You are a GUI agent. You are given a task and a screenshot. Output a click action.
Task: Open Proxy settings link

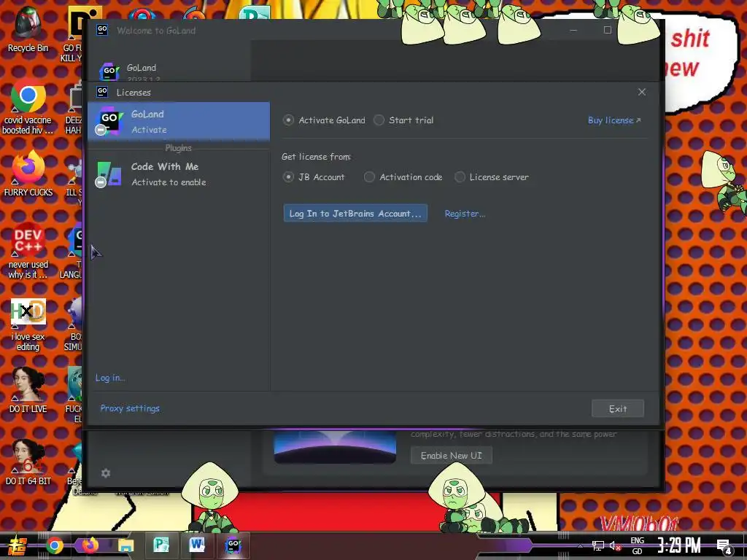tap(130, 408)
